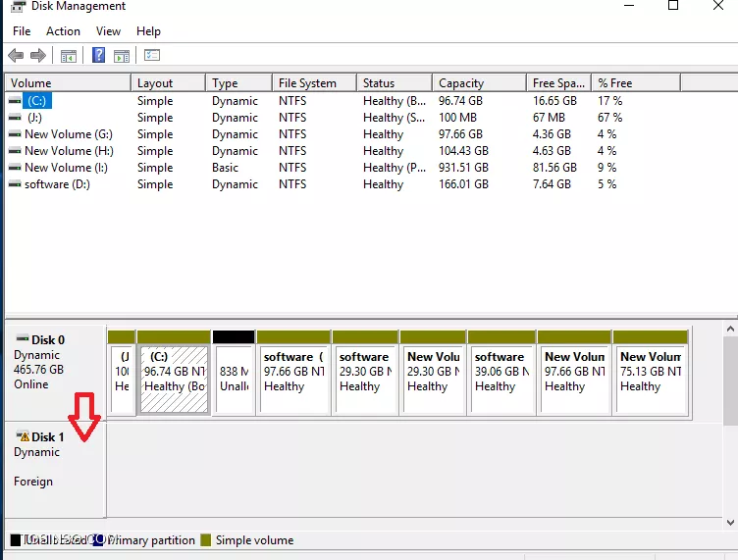Select the New Volume 29.30 GB block
The height and width of the screenshot is (560, 738).
[433, 373]
